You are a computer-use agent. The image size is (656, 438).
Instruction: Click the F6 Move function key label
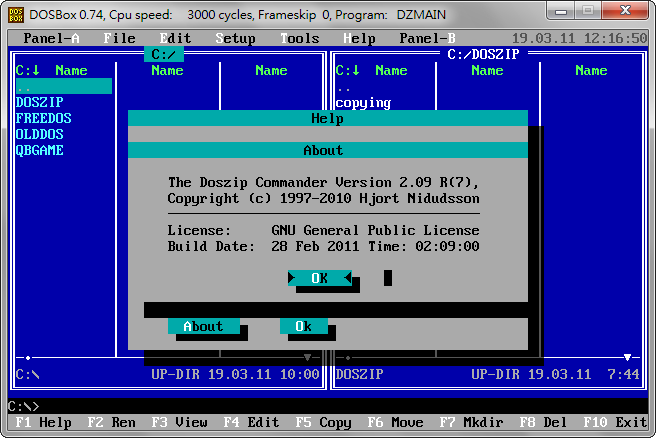point(395,423)
